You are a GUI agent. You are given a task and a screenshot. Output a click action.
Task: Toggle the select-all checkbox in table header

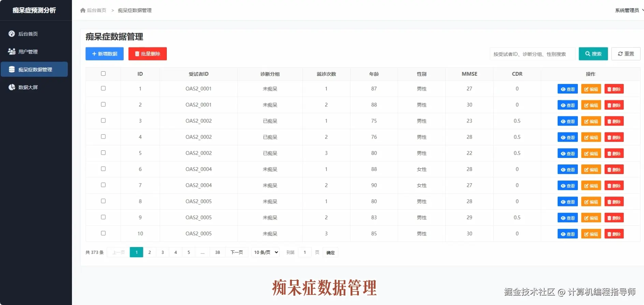pyautogui.click(x=103, y=73)
